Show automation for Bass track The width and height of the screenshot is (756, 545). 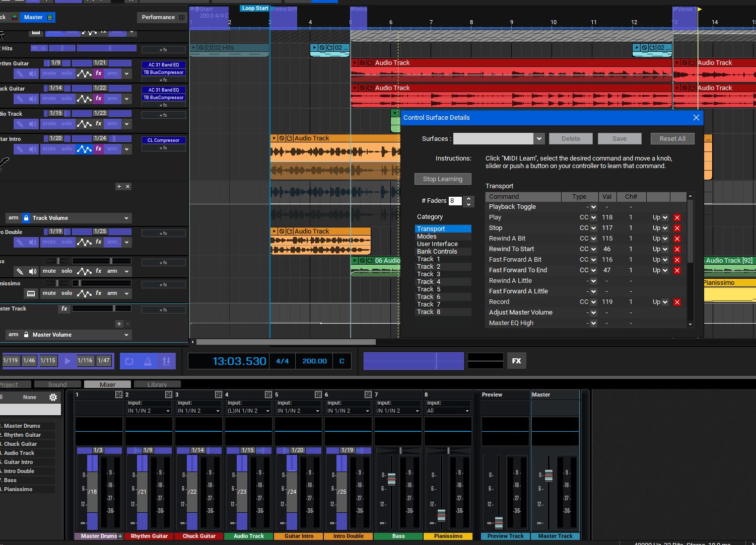pos(84,271)
